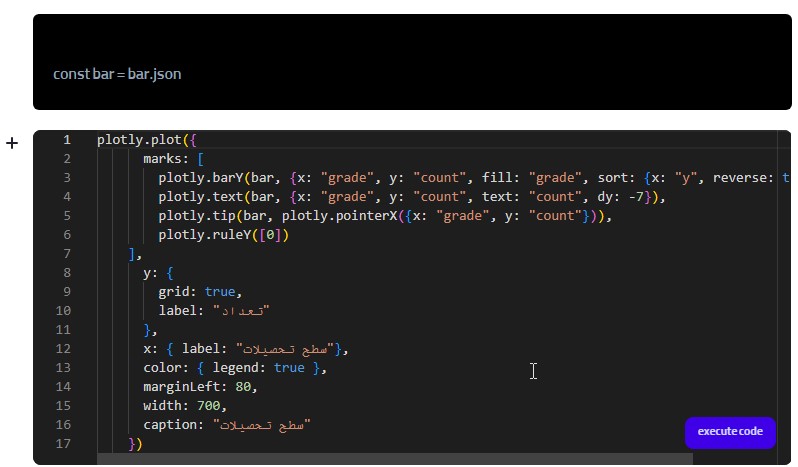Click the Arabic caption string on line 16
The width and height of the screenshot is (798, 467).
[x=262, y=425]
